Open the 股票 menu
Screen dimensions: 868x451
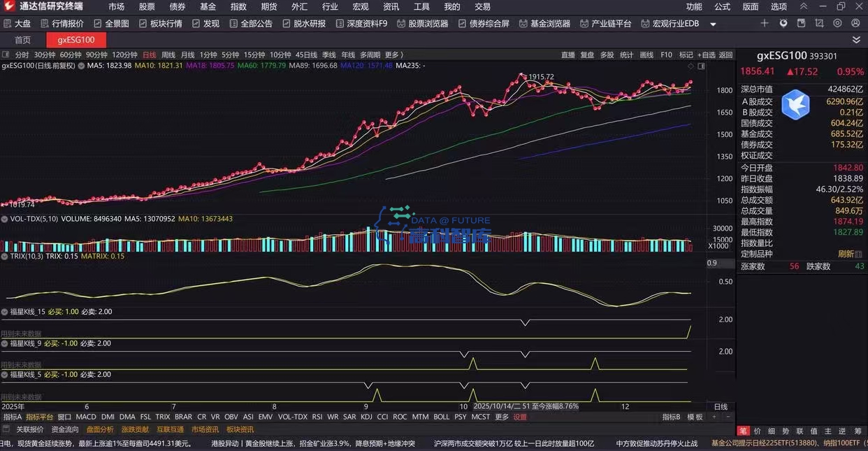tap(147, 6)
